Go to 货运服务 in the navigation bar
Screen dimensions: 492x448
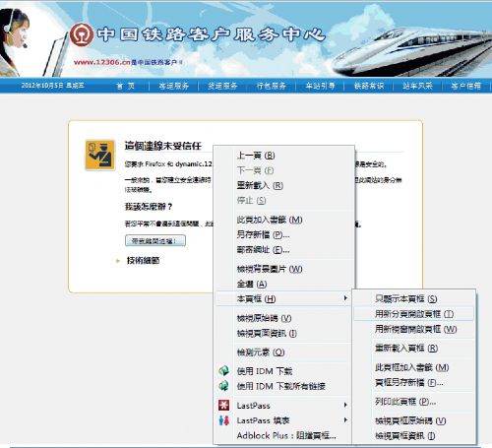click(222, 86)
